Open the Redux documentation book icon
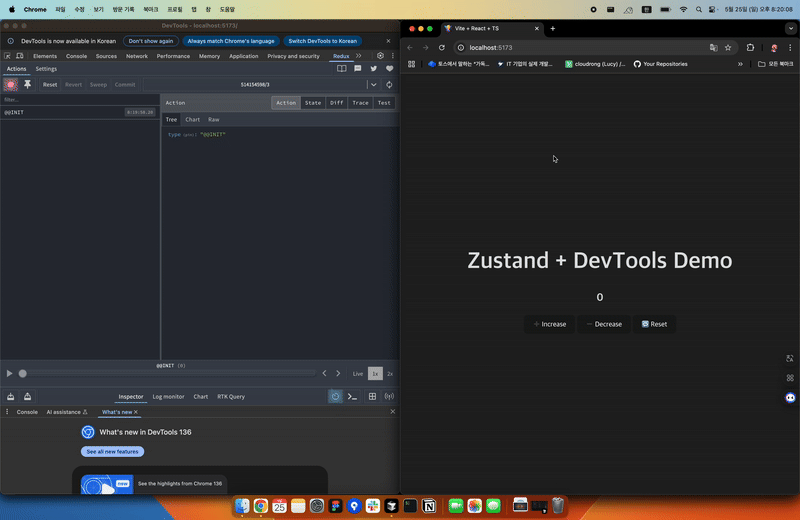 [x=342, y=68]
